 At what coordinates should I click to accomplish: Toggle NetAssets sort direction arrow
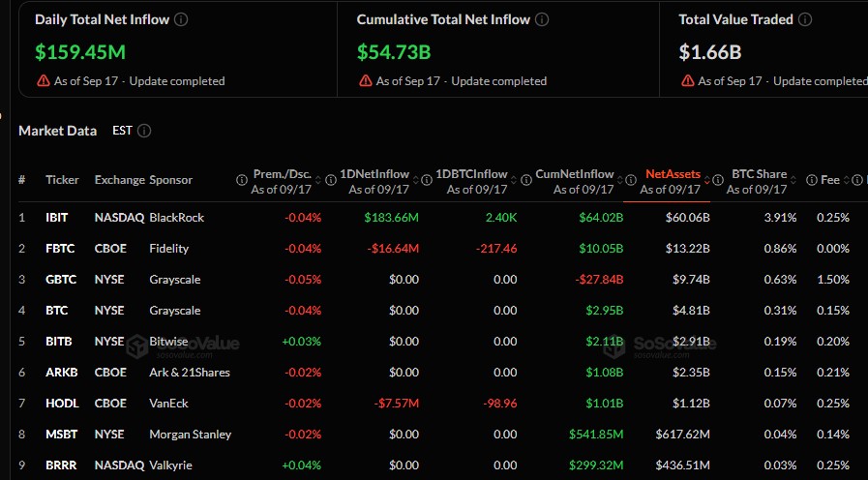click(707, 181)
